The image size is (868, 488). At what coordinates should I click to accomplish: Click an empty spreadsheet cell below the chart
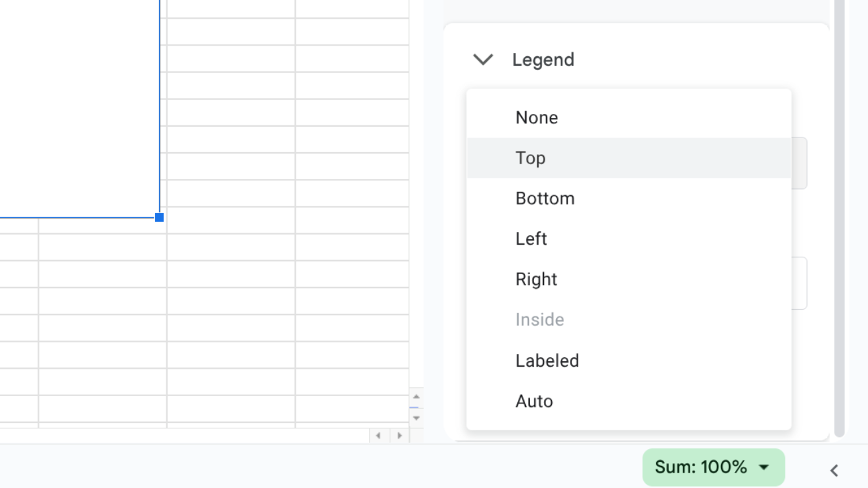click(101, 302)
